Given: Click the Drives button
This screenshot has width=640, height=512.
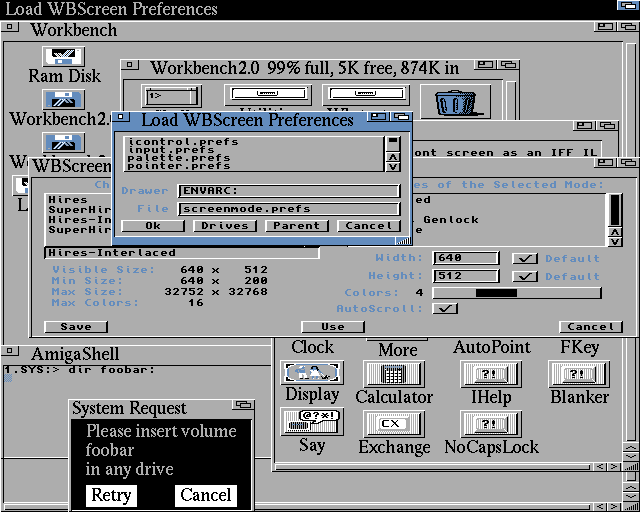Looking at the screenshot, I should coord(225,226).
